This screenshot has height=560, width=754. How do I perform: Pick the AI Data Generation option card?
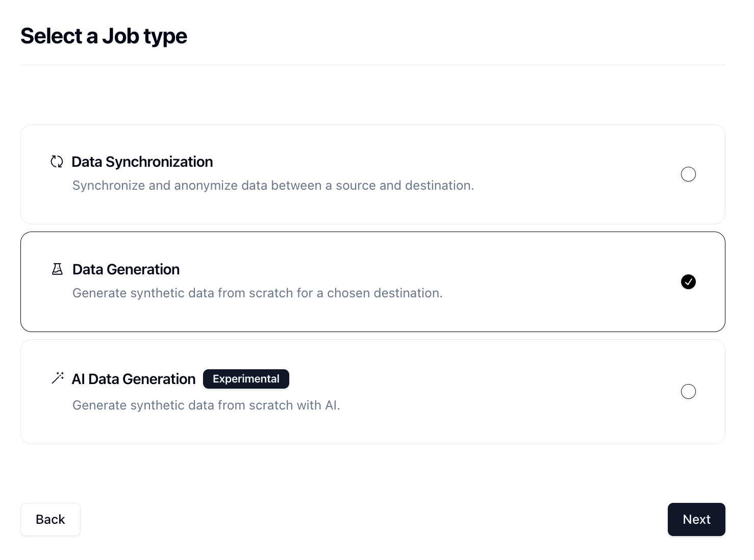click(373, 392)
